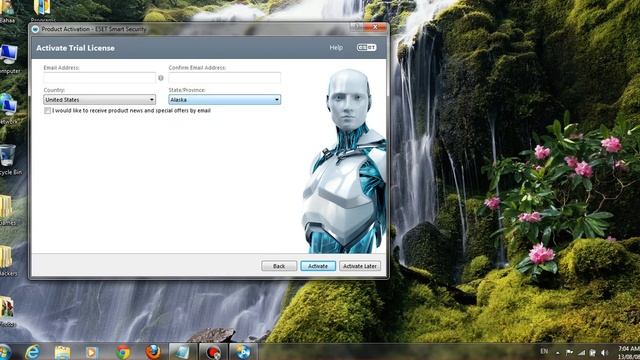Click the EN language indicator

click(x=544, y=351)
